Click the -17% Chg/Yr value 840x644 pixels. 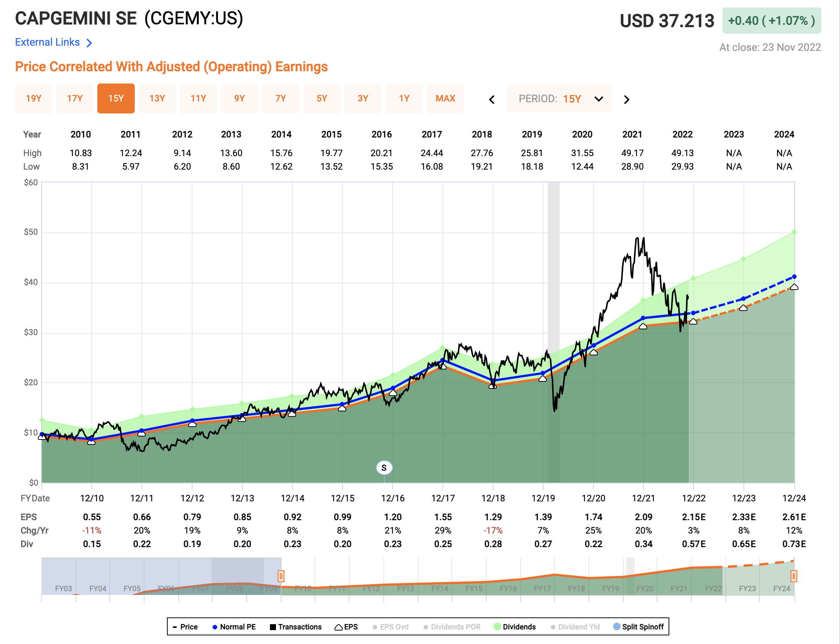coord(493,531)
